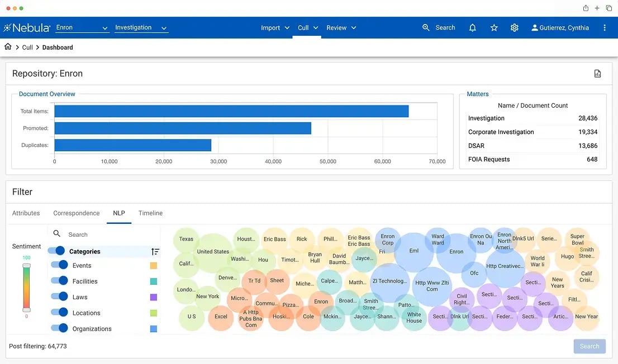Toggle off the Events category
618x364 pixels.
pos(59,265)
